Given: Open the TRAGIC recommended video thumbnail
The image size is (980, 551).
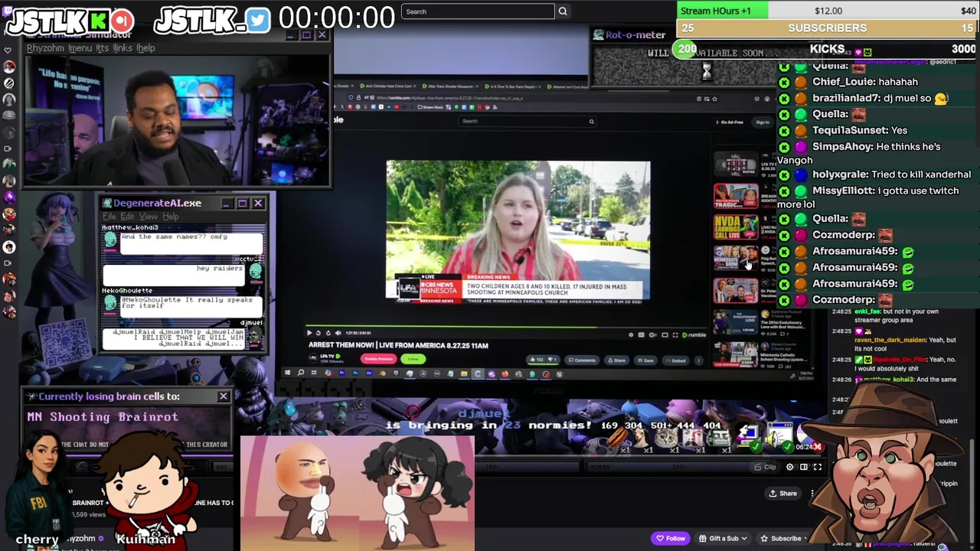Looking at the screenshot, I should pos(736,196).
